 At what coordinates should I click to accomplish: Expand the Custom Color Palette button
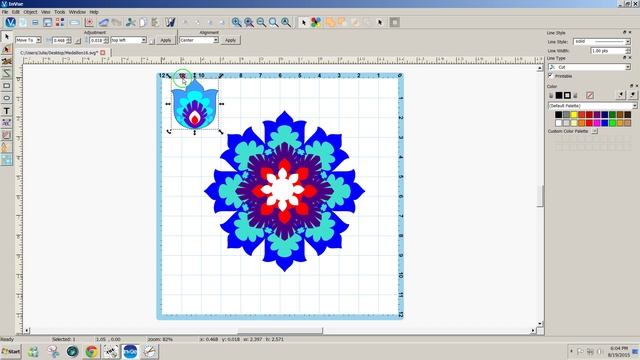tap(595, 131)
